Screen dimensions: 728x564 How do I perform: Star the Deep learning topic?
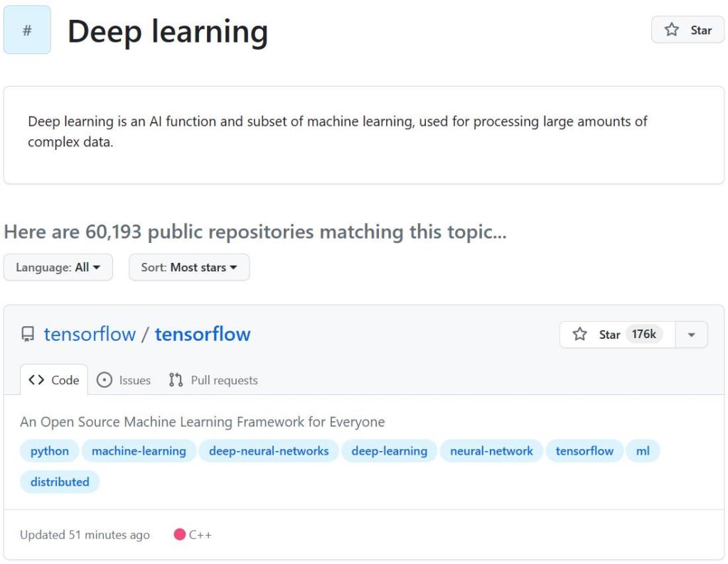click(x=687, y=30)
